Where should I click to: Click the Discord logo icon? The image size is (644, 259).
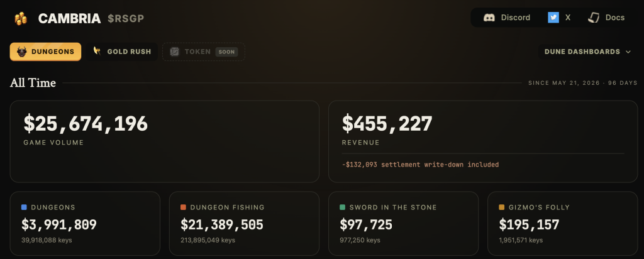(x=489, y=18)
